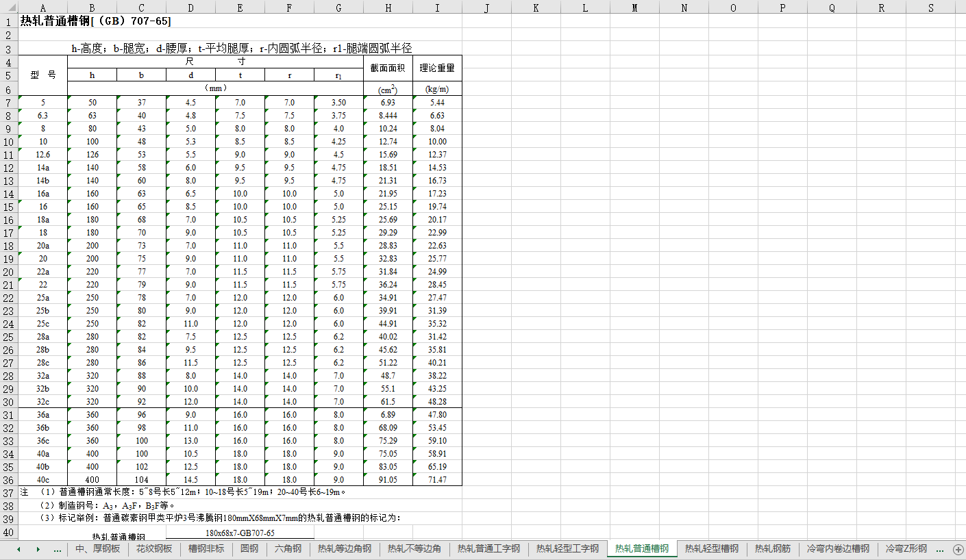Click the ellipsis before the 中、厚钢板 tab
This screenshot has height=560, width=966.
point(58,549)
